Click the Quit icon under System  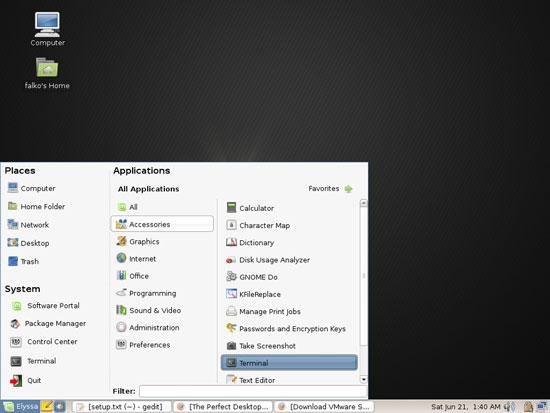click(x=16, y=380)
